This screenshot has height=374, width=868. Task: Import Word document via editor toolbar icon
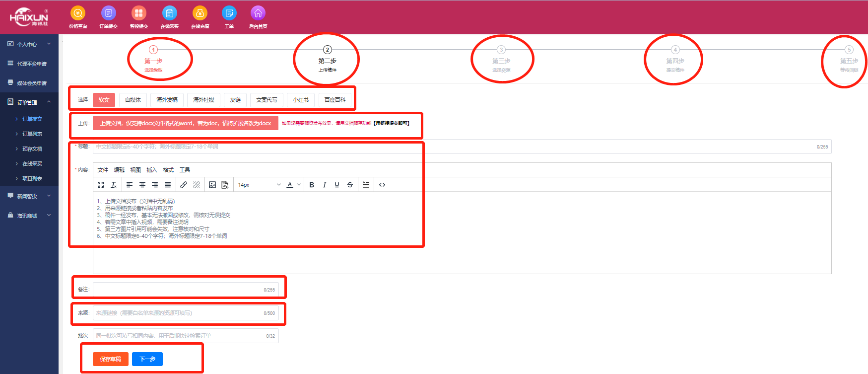pos(225,185)
